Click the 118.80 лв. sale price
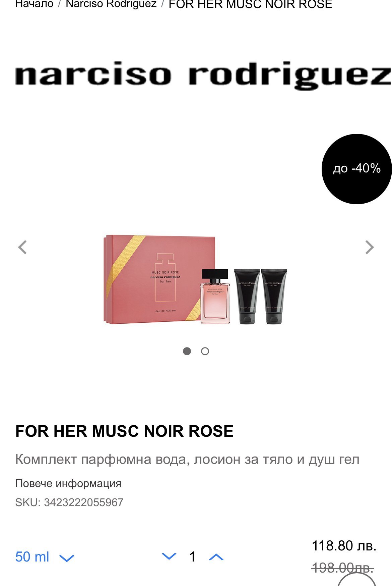 pyautogui.click(x=344, y=546)
